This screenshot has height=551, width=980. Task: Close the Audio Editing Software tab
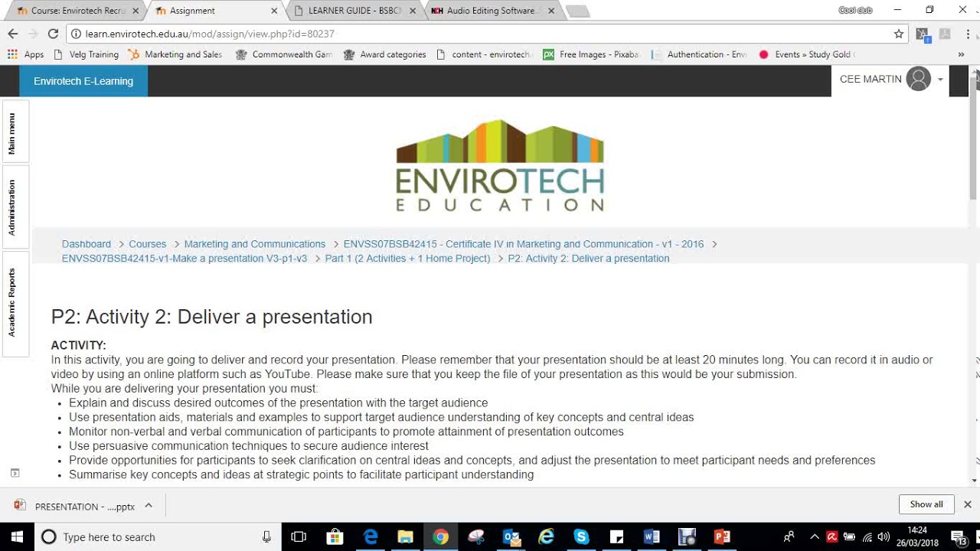551,11
